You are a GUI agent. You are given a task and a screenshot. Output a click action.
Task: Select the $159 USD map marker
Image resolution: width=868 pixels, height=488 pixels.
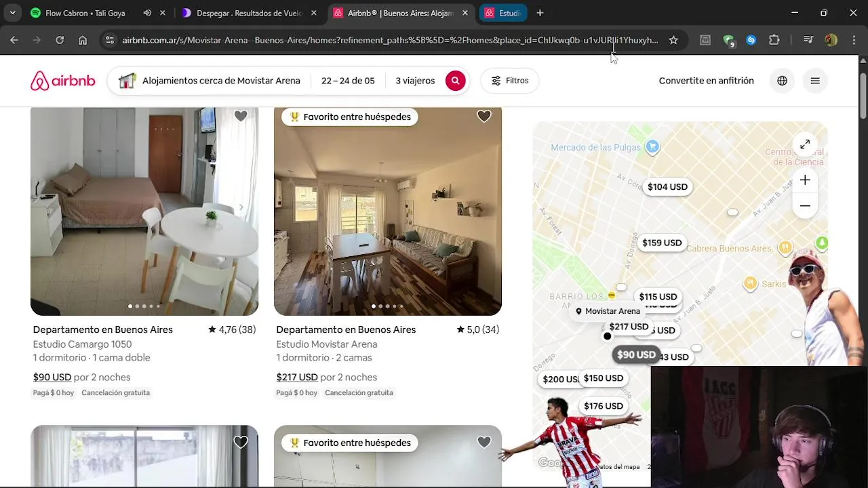[662, 243]
